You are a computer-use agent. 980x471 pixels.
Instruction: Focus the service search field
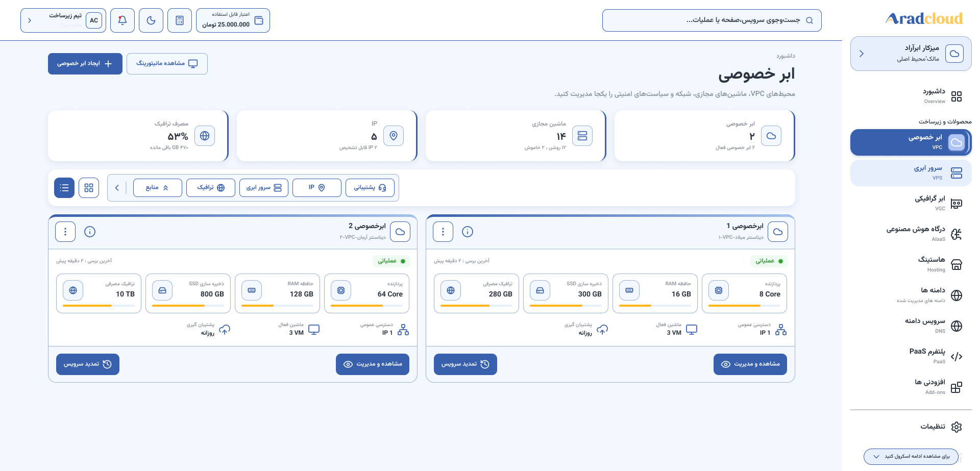click(712, 20)
